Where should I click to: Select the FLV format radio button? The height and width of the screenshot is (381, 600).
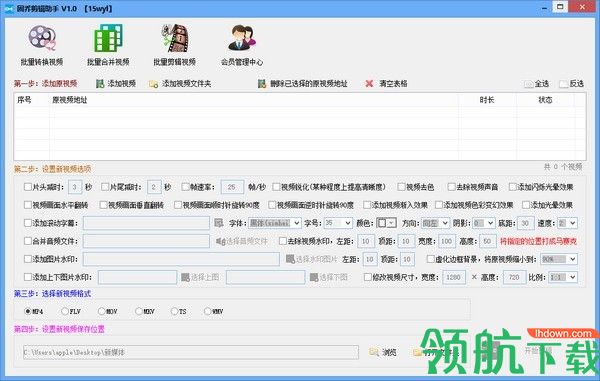point(65,311)
